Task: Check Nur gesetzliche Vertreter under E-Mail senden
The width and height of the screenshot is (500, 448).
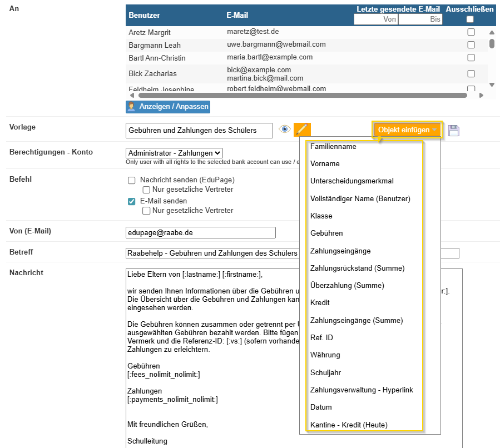Action: point(146,211)
